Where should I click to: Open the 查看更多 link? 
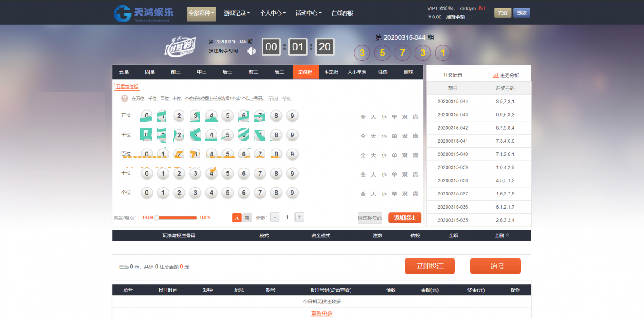coord(322,313)
